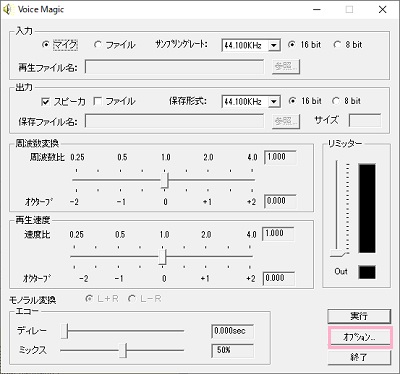Click the 周波数比 slider thumb
Image resolution: width=400 pixels, height=374 pixels.
164,180
